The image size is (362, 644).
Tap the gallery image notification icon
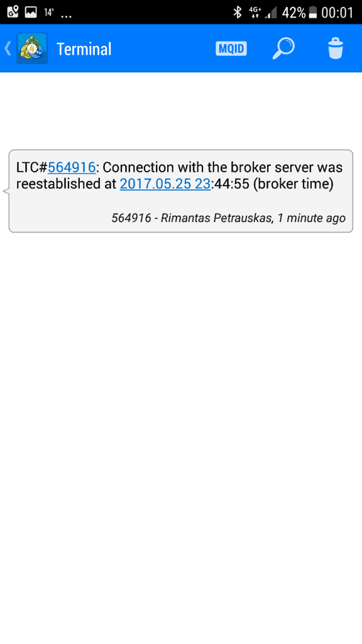pyautogui.click(x=31, y=13)
